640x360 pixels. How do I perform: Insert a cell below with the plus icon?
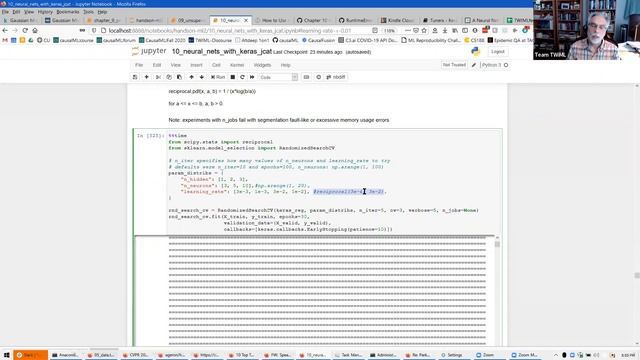click(147, 77)
